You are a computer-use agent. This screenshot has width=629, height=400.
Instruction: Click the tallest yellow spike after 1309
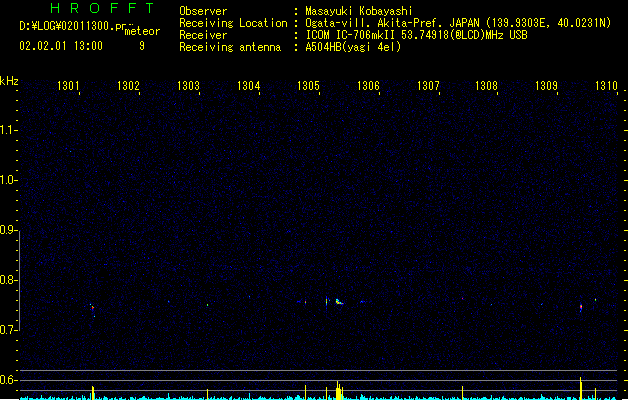pyautogui.click(x=580, y=388)
